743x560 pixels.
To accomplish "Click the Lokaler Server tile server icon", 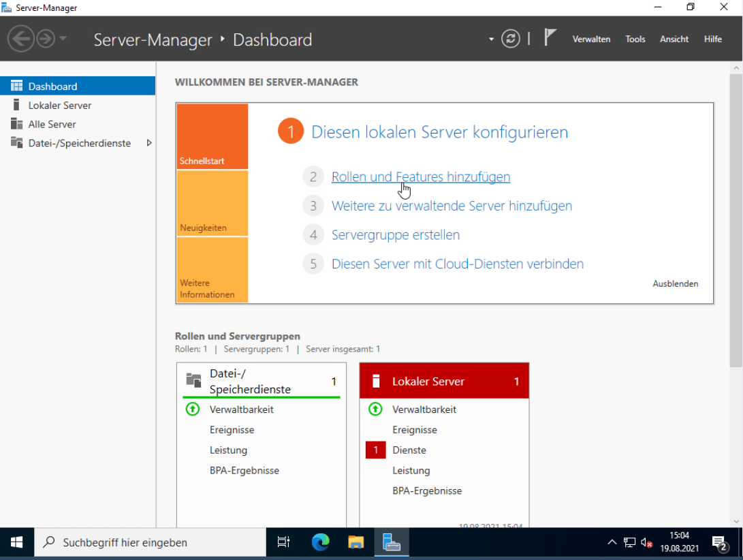I will click(x=376, y=381).
